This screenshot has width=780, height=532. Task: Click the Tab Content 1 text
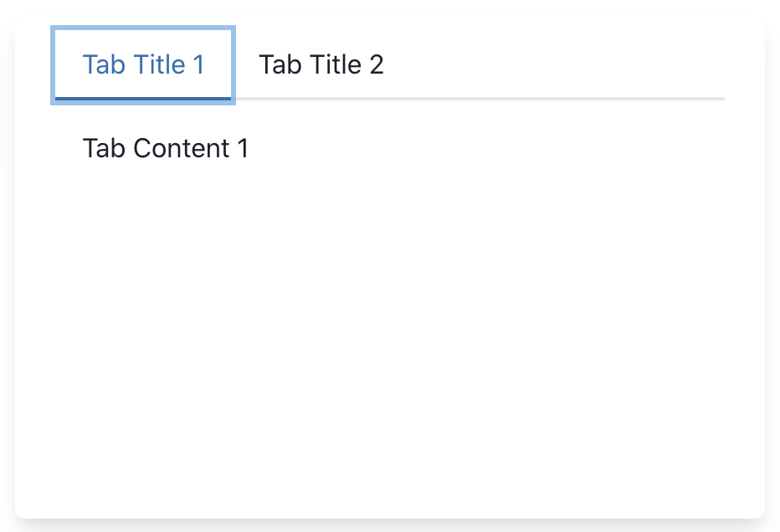tap(165, 148)
